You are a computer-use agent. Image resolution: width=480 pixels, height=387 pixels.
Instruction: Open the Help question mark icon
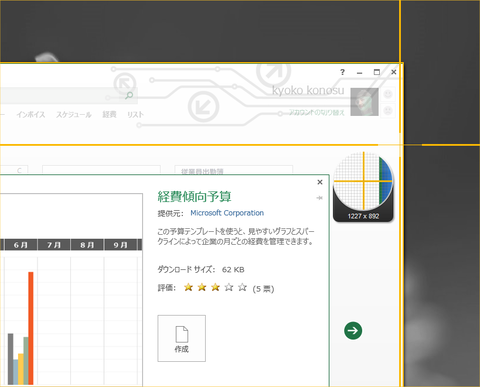click(x=342, y=72)
